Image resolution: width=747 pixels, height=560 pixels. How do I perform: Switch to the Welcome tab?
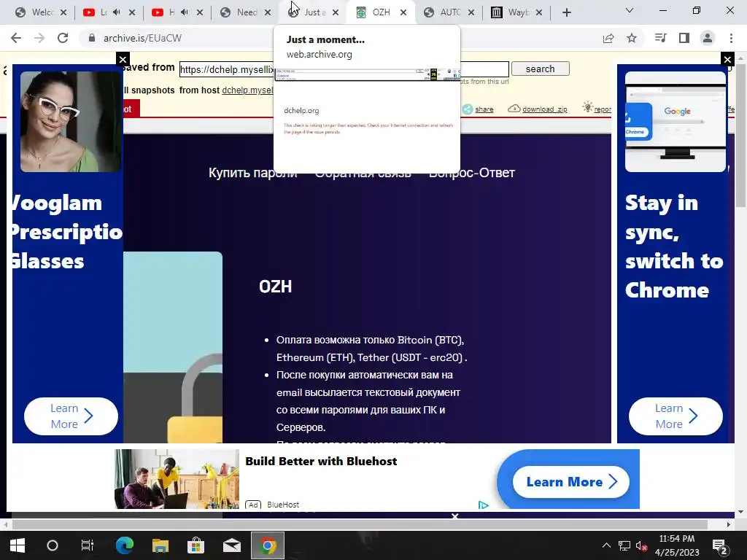coord(40,12)
